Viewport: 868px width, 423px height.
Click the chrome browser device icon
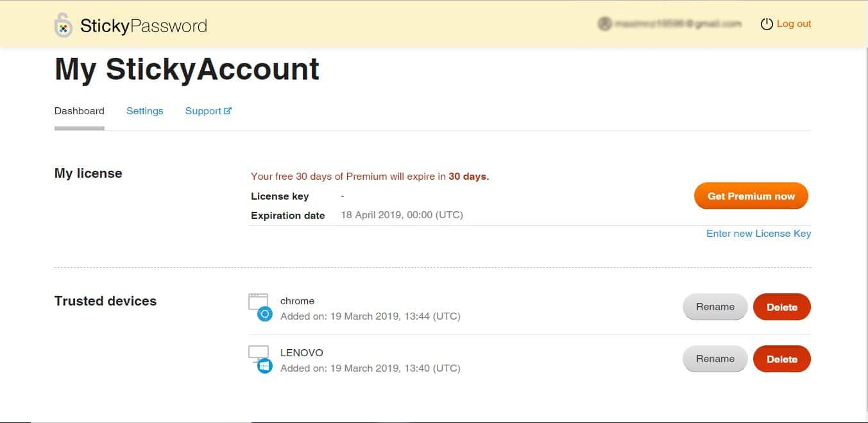coord(260,307)
